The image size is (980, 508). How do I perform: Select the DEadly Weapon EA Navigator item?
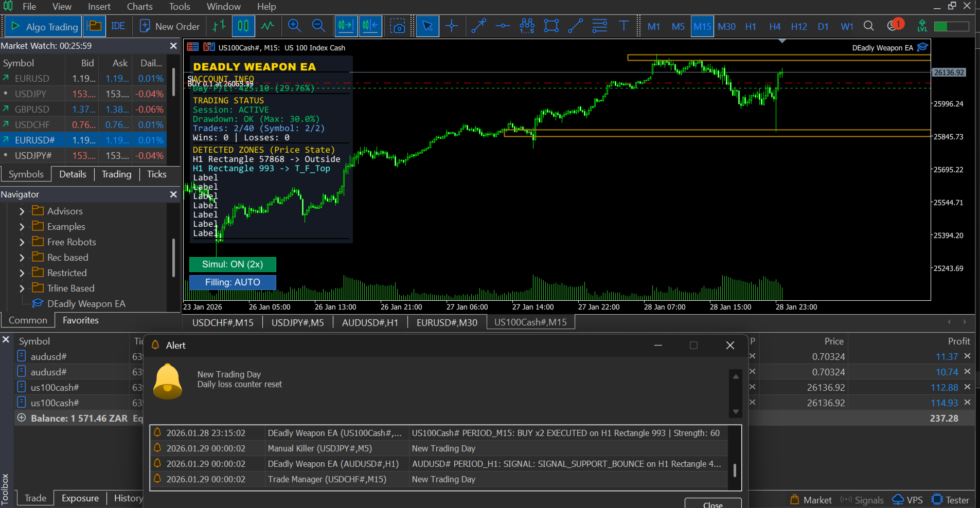click(86, 304)
